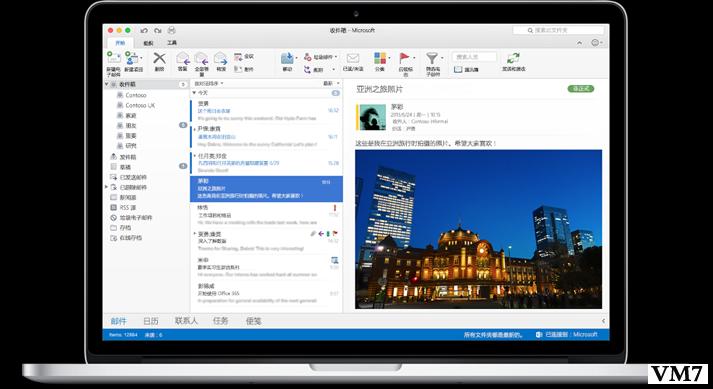Click the colorful Categorize squares icon
The height and width of the screenshot is (389, 713).
pyautogui.click(x=380, y=58)
